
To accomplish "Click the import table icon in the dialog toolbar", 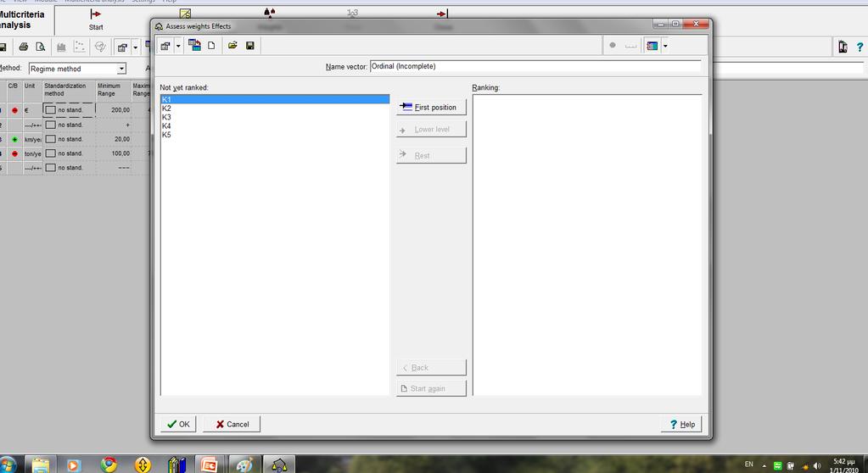I will 194,46.
